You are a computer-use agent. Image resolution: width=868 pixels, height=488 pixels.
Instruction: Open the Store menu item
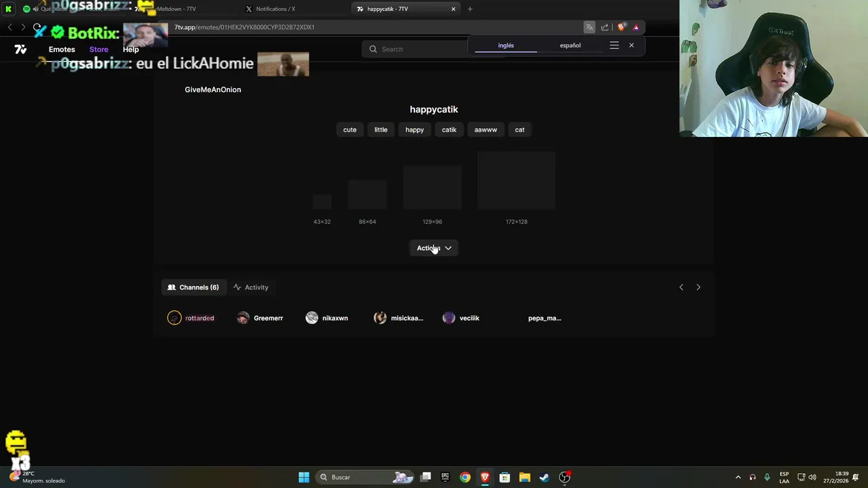[98, 49]
